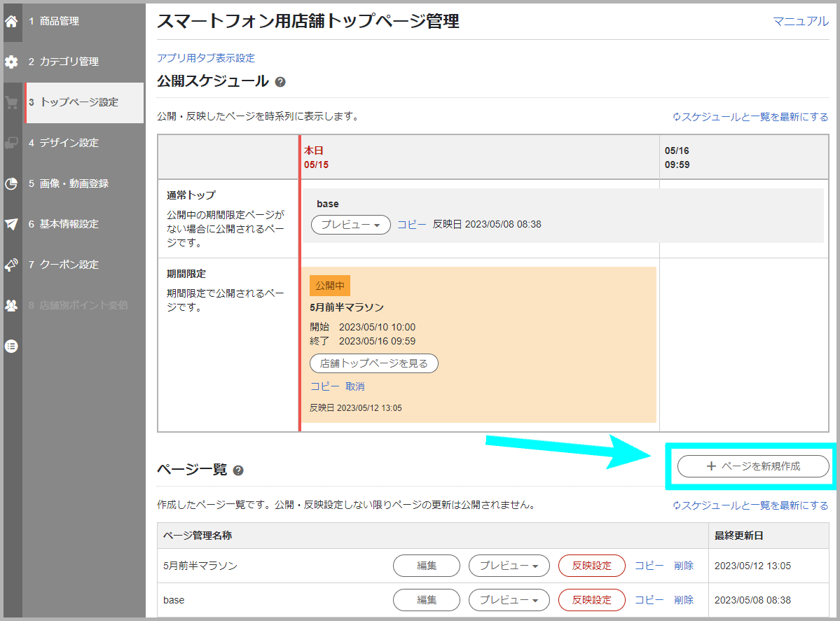Click 5月前半マラソン title in schedule card
The image size is (840, 621).
[x=347, y=308]
